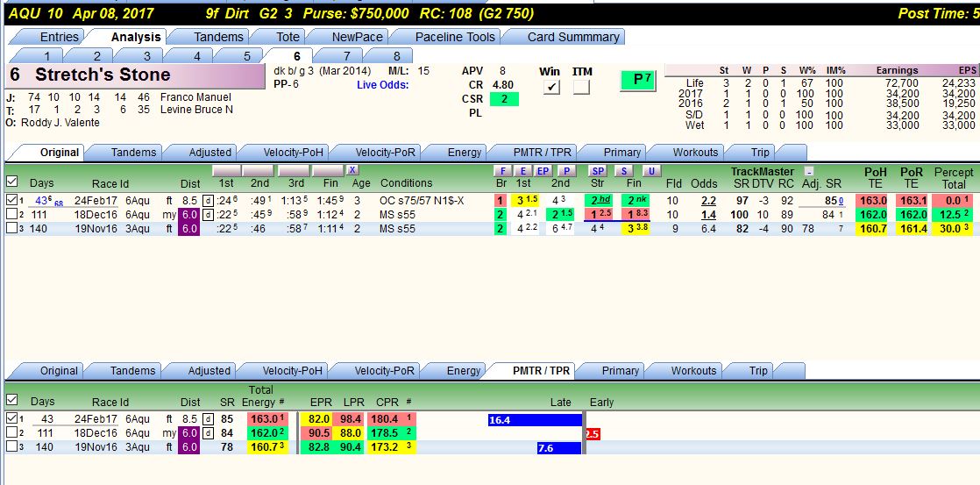Check row 3 (19Nov16) in PMTR/TPR grid

(11, 446)
